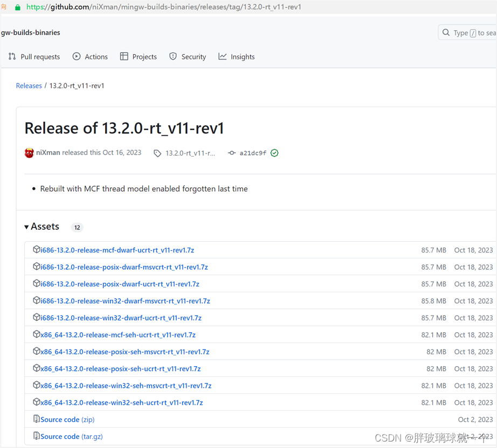
Task: Click the Projects table icon
Action: point(124,57)
